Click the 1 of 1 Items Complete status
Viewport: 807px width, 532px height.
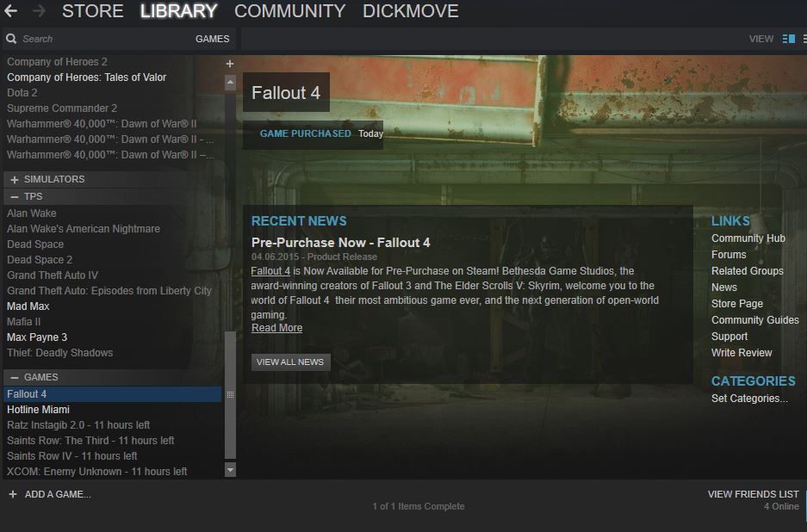(419, 506)
